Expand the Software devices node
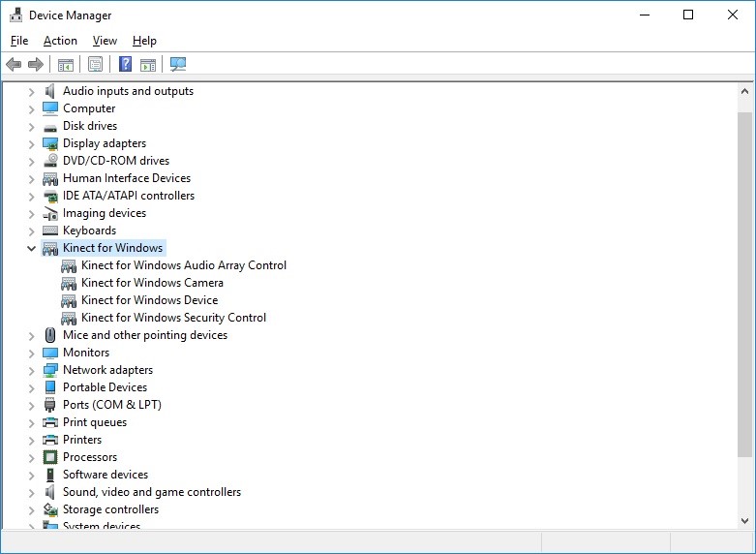Viewport: 756px width, 554px height. (x=31, y=476)
